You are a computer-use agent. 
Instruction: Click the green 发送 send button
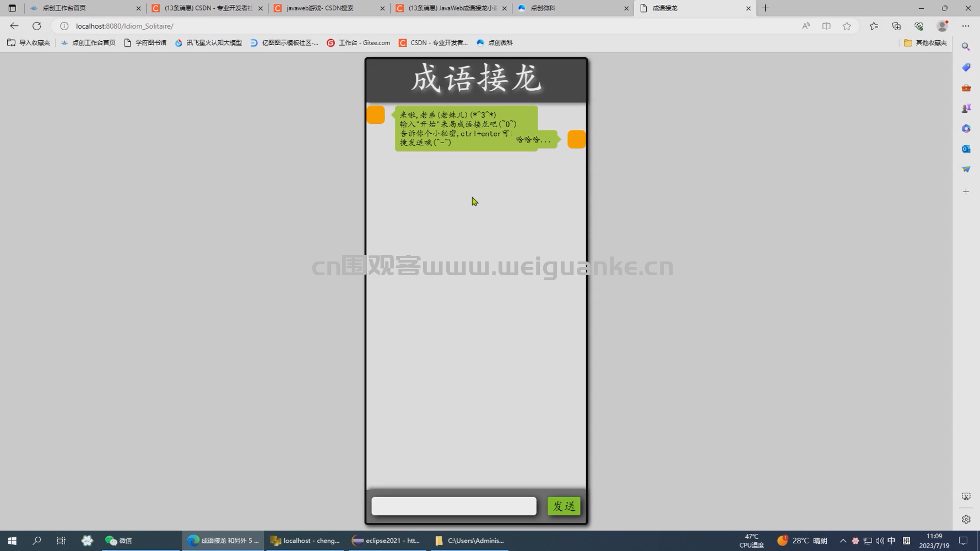(564, 506)
